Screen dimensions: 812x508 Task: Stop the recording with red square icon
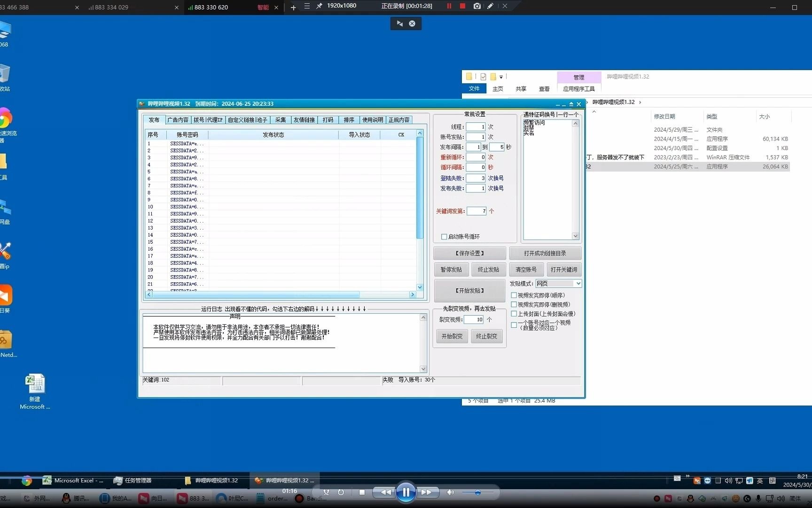click(462, 6)
